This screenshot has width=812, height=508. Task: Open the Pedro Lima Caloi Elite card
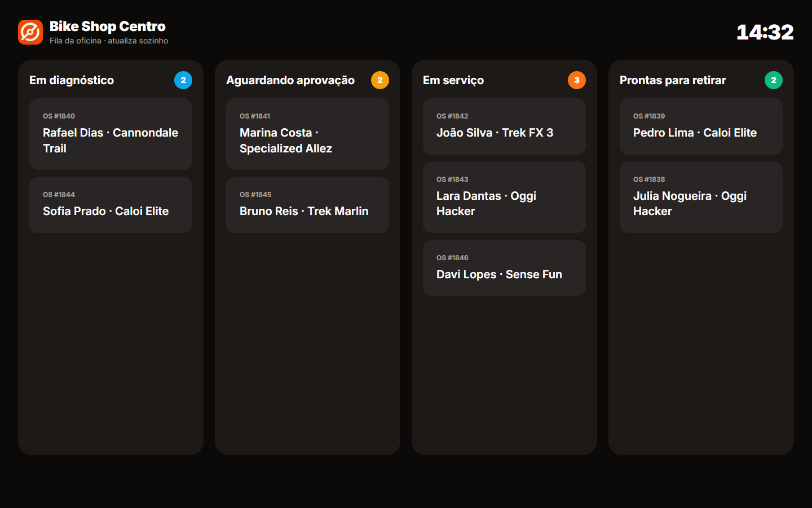pos(701,126)
